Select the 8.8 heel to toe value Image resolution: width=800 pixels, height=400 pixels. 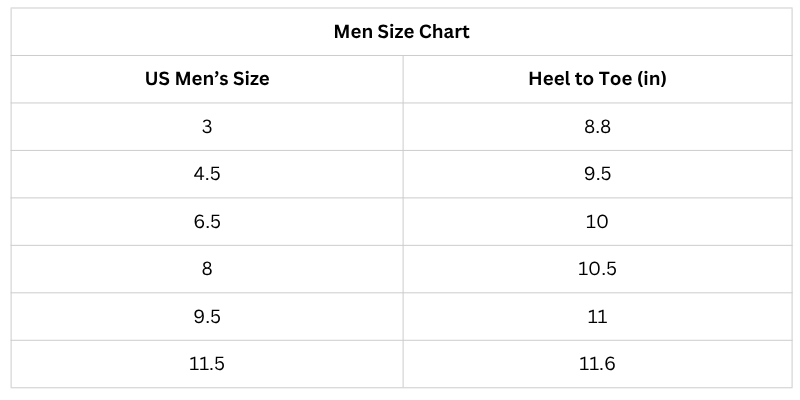pyautogui.click(x=597, y=127)
